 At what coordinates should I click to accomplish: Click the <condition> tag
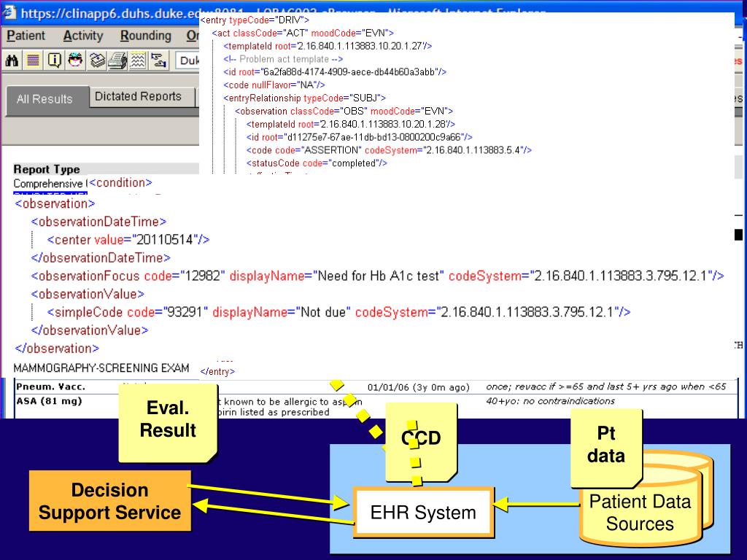coord(120,182)
